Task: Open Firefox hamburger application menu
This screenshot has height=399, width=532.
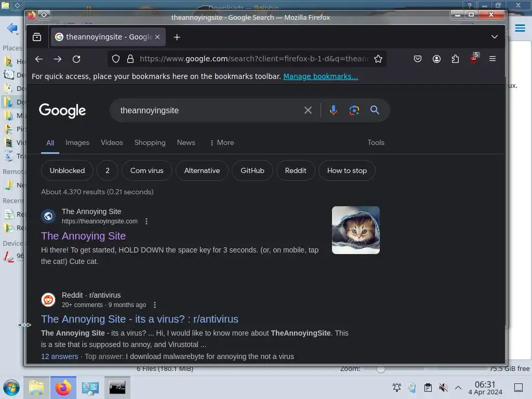Action: (x=493, y=59)
